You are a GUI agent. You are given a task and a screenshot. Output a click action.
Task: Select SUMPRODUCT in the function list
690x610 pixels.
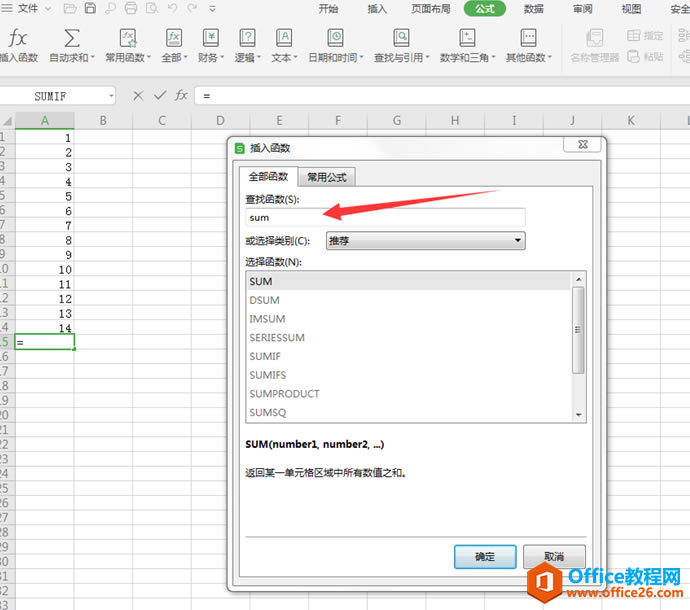point(408,393)
